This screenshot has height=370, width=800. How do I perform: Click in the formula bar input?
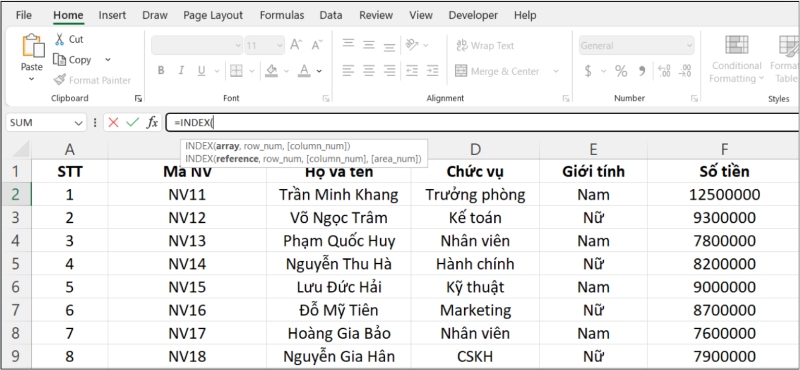(482, 122)
